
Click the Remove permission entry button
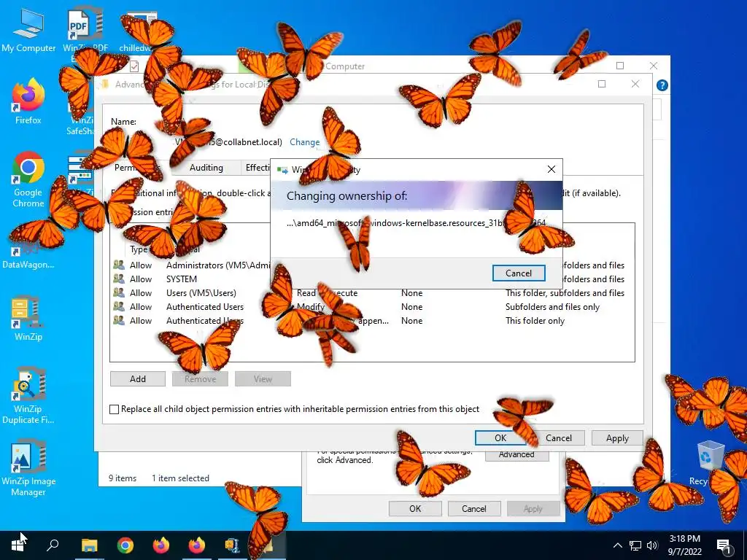200,379
